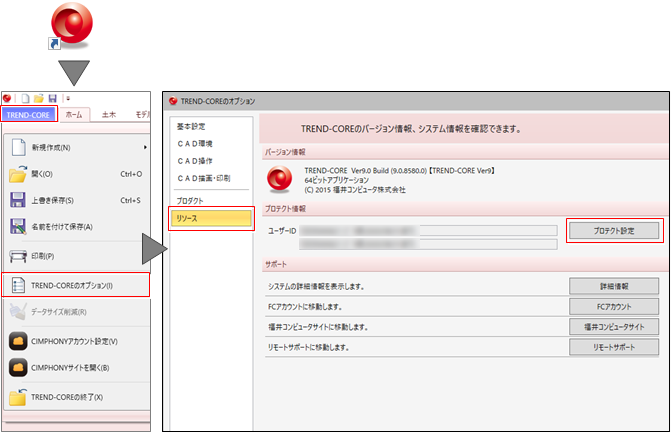The height and width of the screenshot is (433, 671).
Task: Choose TREND-COREの終了(X) to exit
Action: (x=67, y=397)
